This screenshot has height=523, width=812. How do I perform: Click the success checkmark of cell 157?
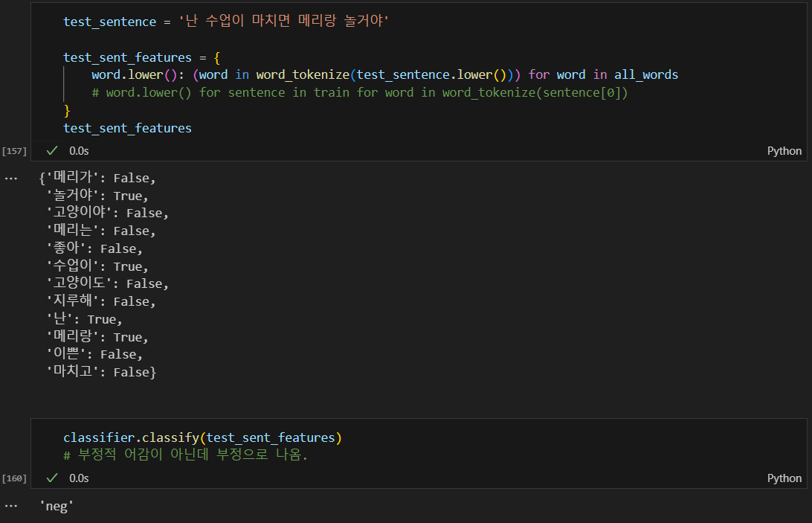coord(52,151)
